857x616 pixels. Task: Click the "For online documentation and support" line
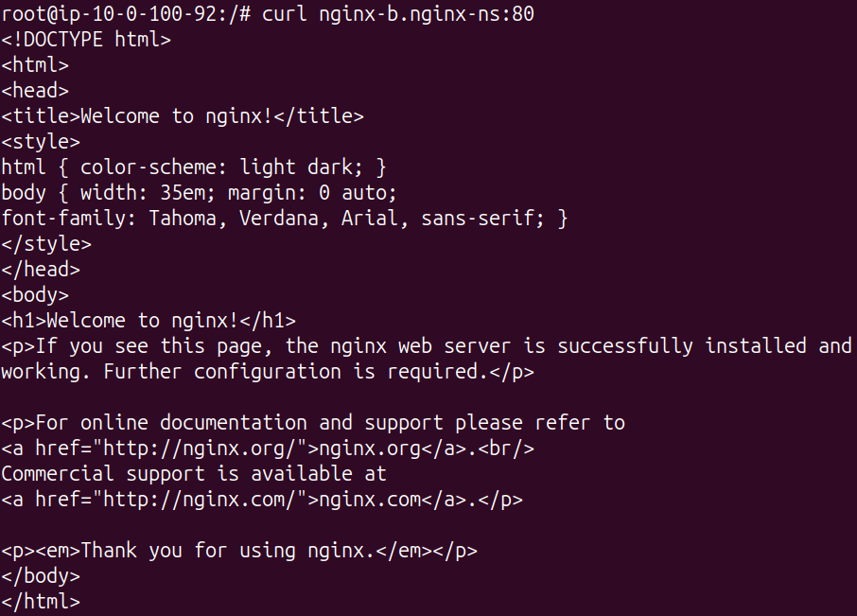(312, 423)
